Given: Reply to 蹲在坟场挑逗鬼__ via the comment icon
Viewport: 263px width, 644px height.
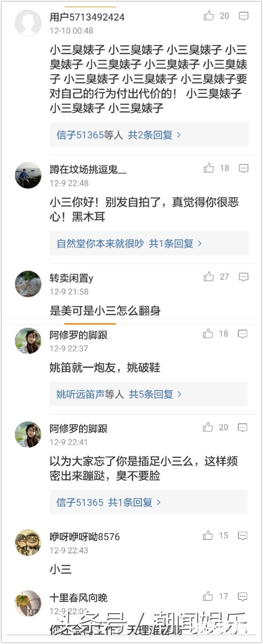Looking at the screenshot, I should click(244, 168).
